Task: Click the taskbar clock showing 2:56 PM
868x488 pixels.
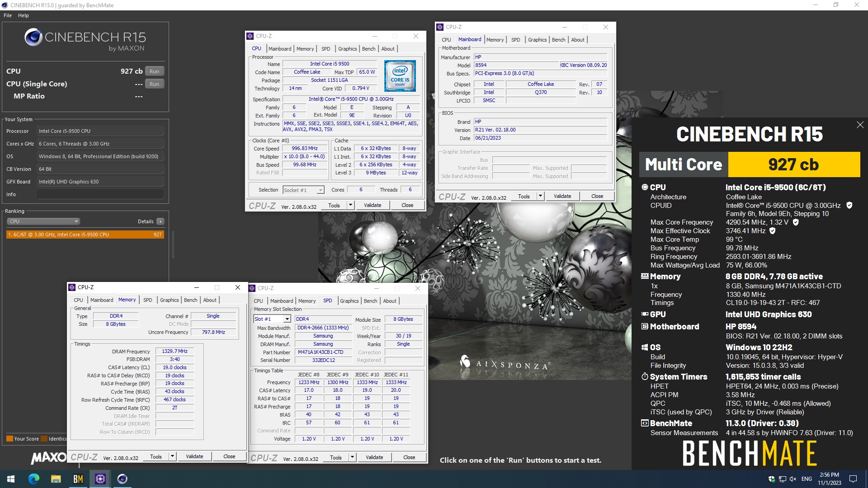Action: click(830, 479)
